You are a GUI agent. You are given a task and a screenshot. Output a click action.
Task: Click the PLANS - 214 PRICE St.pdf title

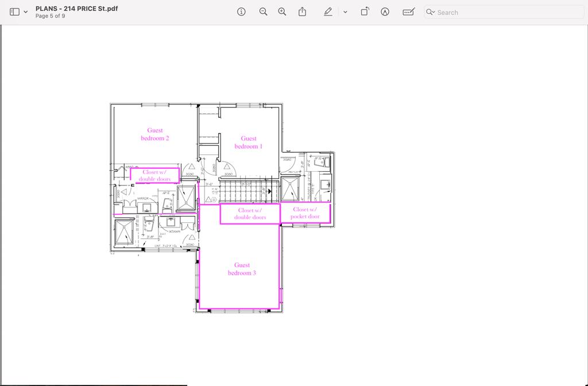click(76, 9)
